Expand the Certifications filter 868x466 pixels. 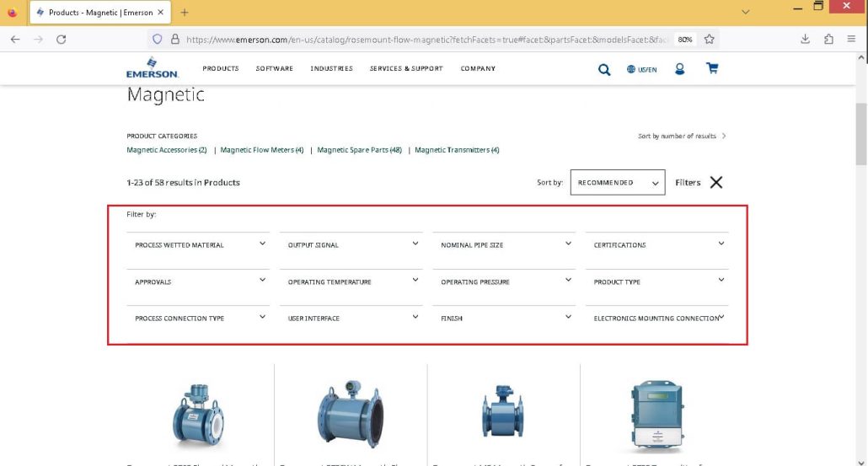coord(657,244)
